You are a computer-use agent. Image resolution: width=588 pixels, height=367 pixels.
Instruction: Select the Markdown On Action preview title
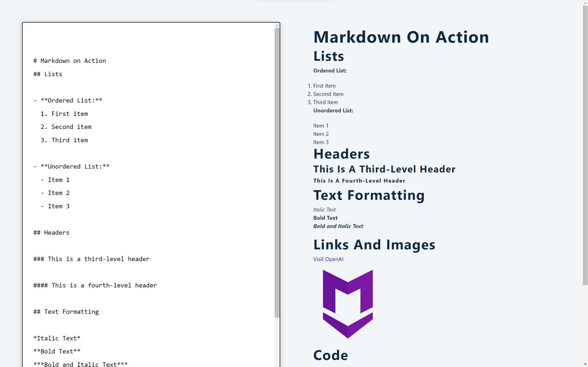401,37
